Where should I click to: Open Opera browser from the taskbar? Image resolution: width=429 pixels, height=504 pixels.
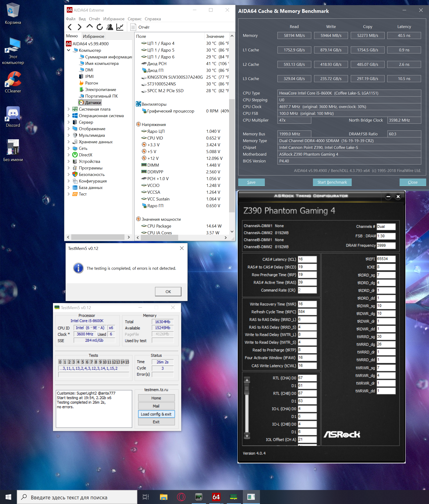click(181, 497)
